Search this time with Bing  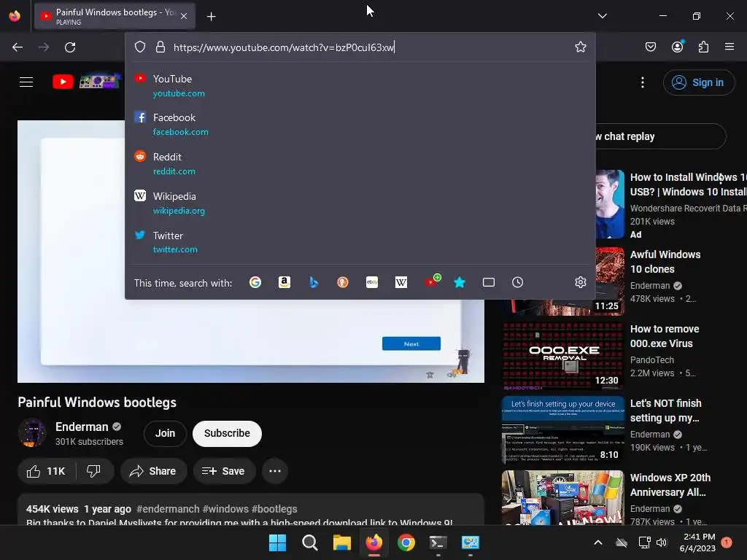pos(314,282)
